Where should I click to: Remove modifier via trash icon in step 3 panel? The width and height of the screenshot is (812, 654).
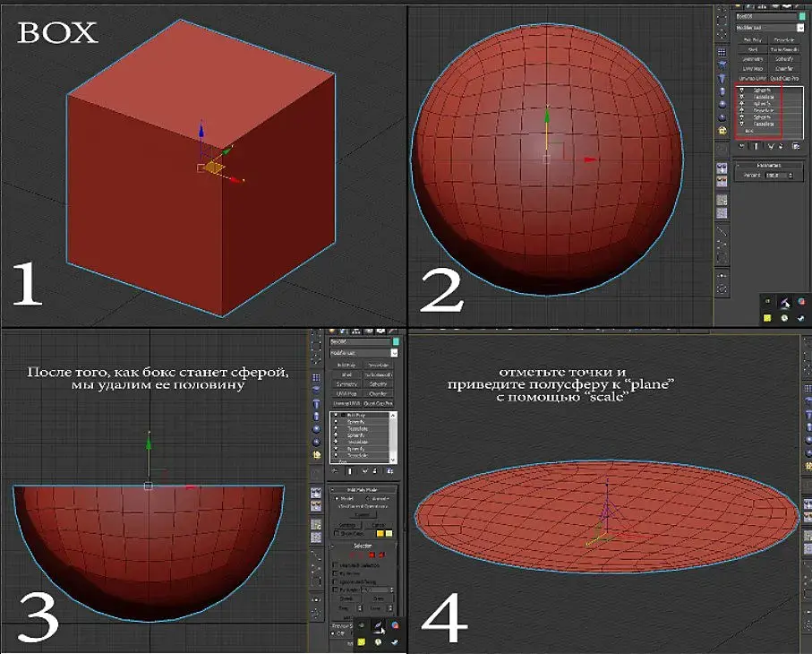coord(375,471)
